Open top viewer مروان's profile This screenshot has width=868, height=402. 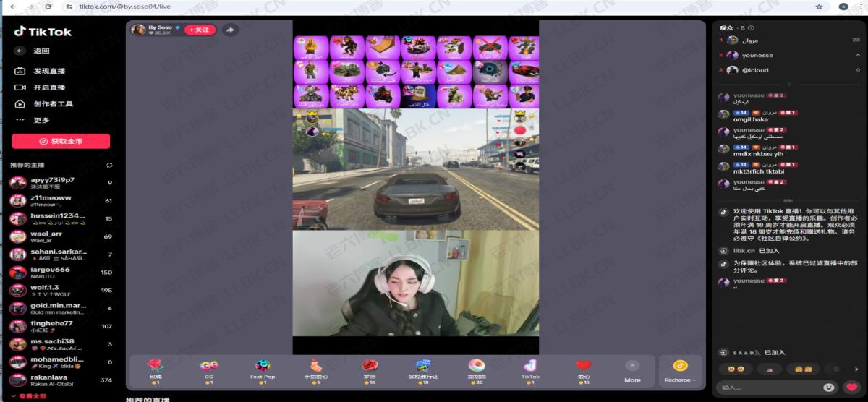pyautogui.click(x=788, y=40)
